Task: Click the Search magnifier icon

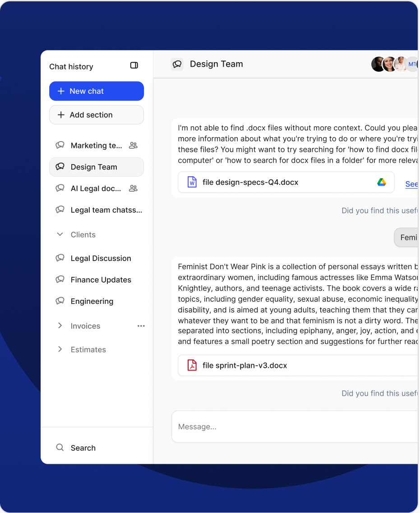Action: click(x=60, y=448)
